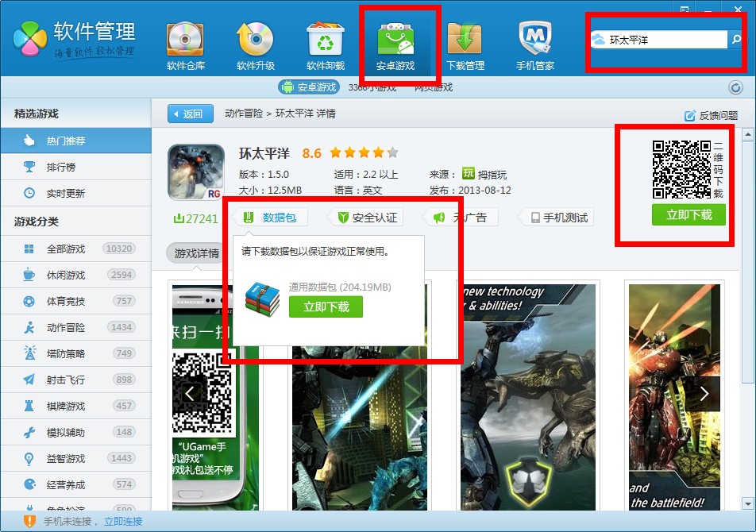Open the 'new technology & abilities' screenshot
756x532 pixels.
tap(528, 397)
